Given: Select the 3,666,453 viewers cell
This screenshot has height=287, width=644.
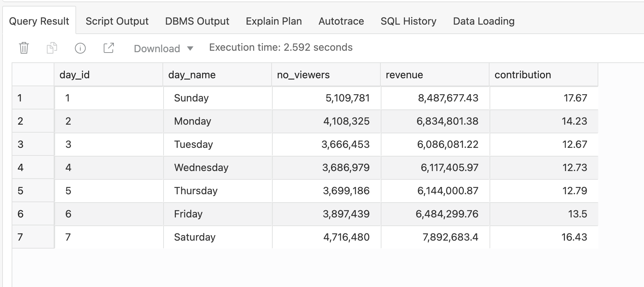Looking at the screenshot, I should [326, 144].
